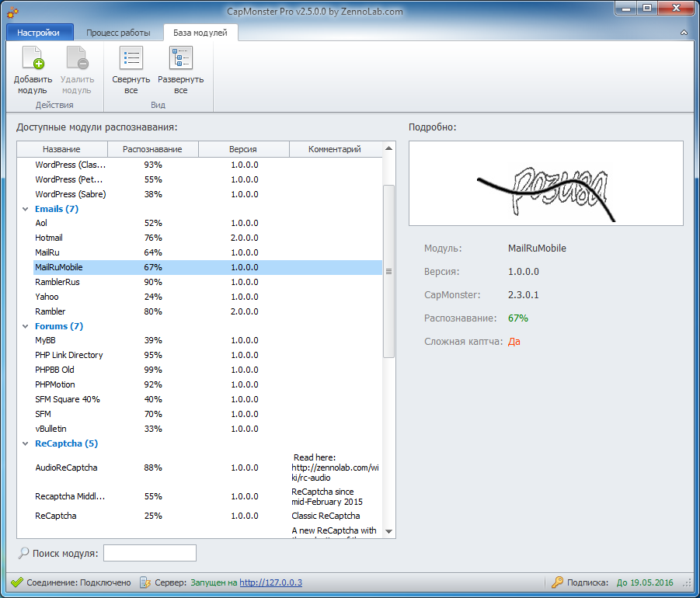Click the Развернуть все icon
This screenshot has height=598, width=700.
181,58
